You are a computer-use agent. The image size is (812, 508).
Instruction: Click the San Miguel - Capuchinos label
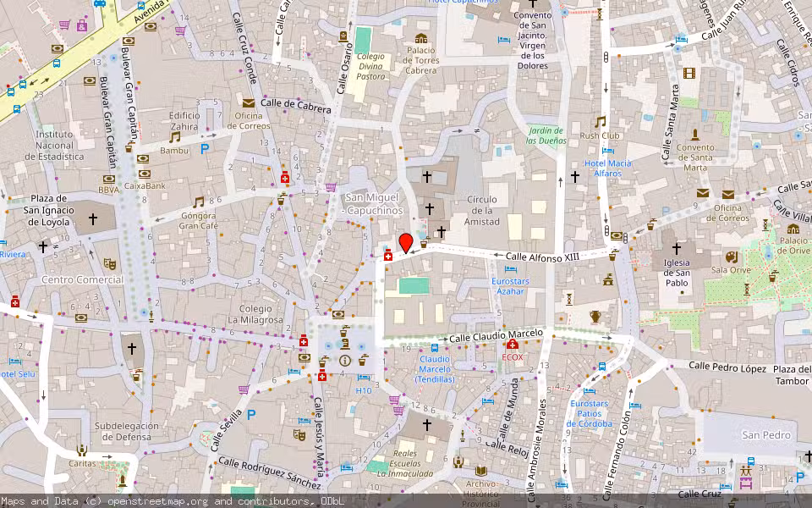pyautogui.click(x=374, y=204)
